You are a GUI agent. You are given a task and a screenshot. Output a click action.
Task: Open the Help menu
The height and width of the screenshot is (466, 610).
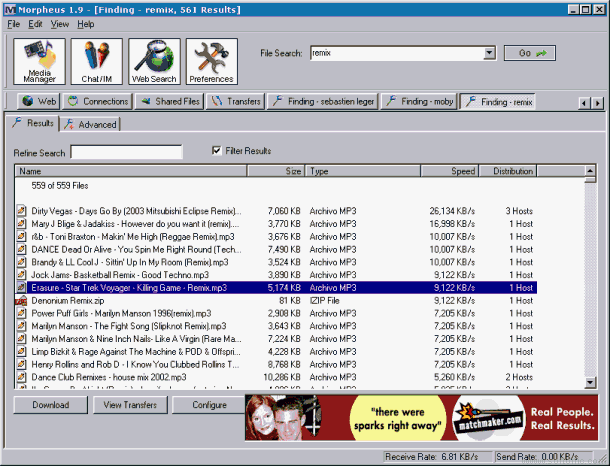[86, 24]
